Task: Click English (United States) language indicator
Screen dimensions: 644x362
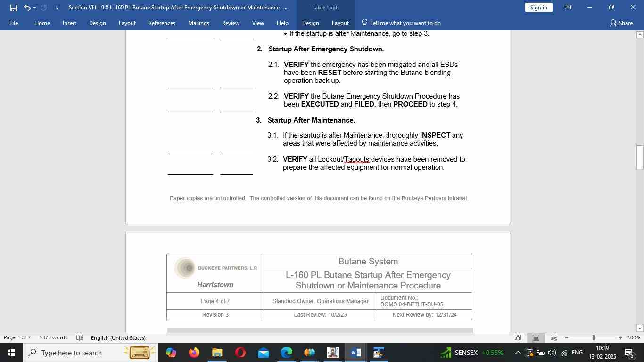Action: (118, 337)
